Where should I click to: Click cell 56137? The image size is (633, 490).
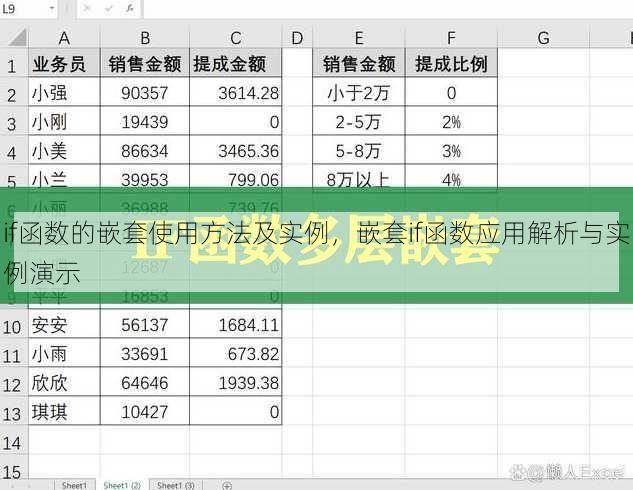click(x=145, y=325)
